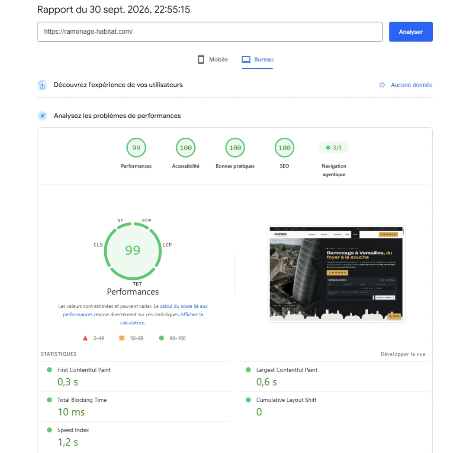Click Largest Contentful Paint metric label
Viewport: 476px width, 453px height.
click(286, 370)
